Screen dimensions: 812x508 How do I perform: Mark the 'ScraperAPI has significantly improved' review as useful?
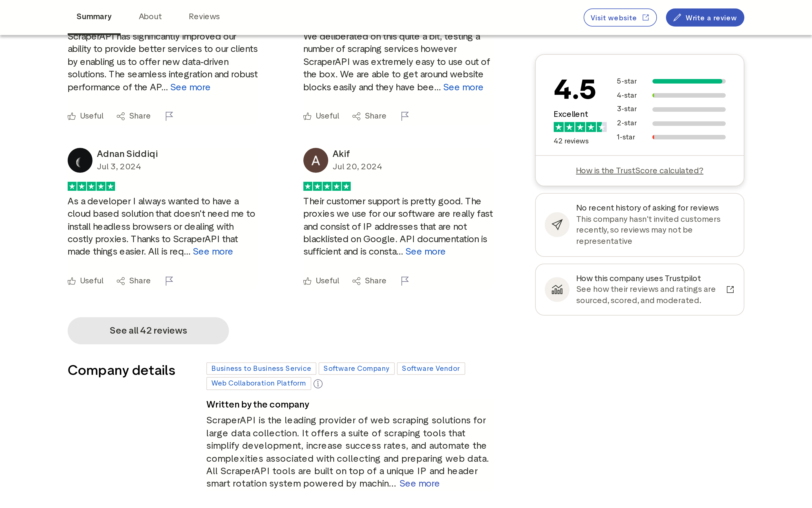pyautogui.click(x=85, y=116)
